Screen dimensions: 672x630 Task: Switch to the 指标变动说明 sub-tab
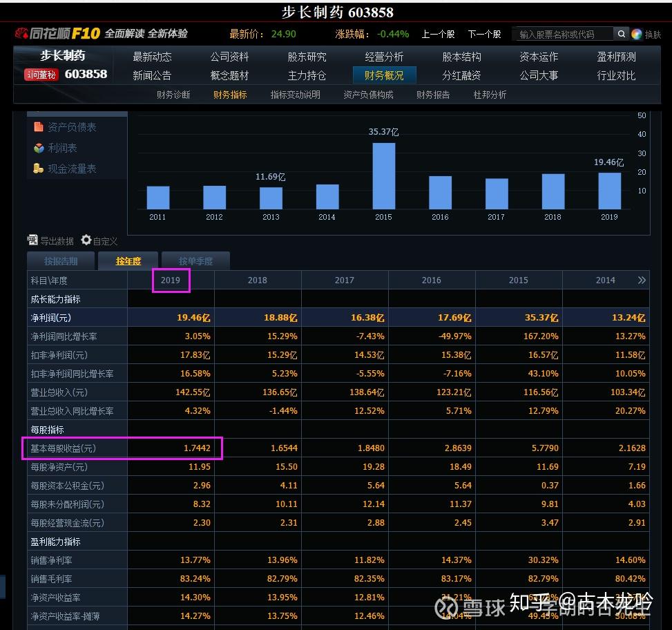point(296,95)
